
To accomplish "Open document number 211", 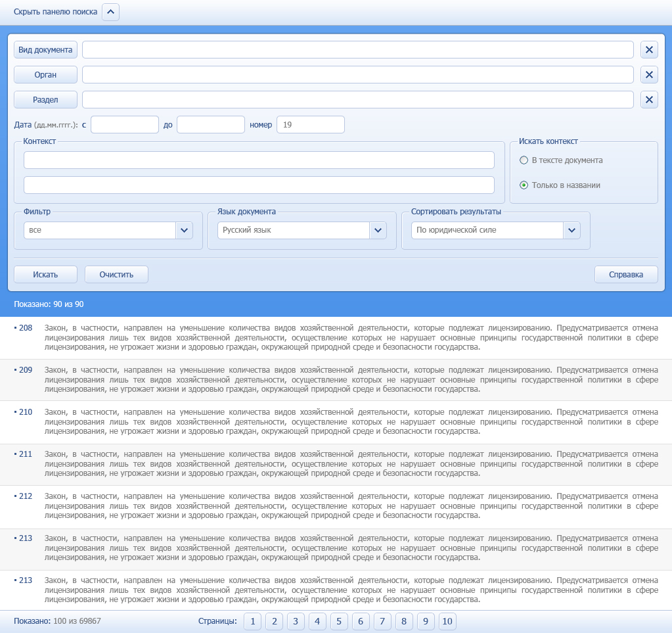I will [x=26, y=454].
